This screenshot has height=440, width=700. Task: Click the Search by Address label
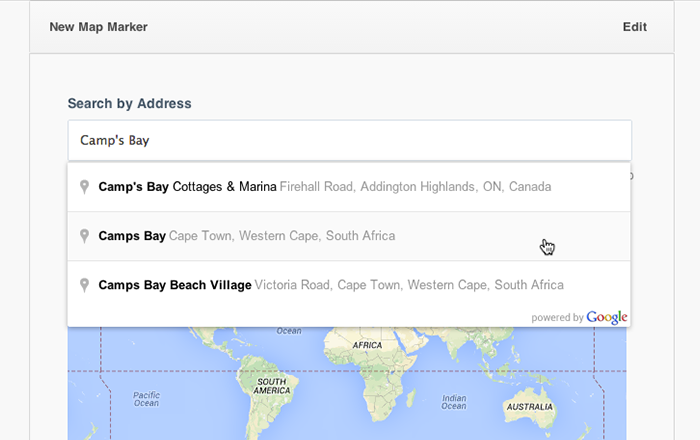[x=129, y=103]
